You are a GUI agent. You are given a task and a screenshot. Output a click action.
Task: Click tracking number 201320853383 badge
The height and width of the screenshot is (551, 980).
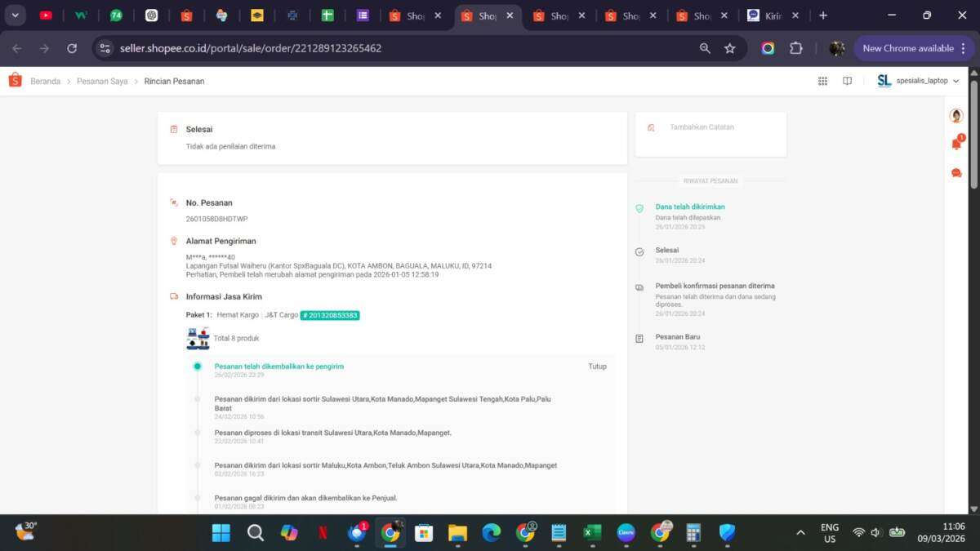pyautogui.click(x=330, y=315)
